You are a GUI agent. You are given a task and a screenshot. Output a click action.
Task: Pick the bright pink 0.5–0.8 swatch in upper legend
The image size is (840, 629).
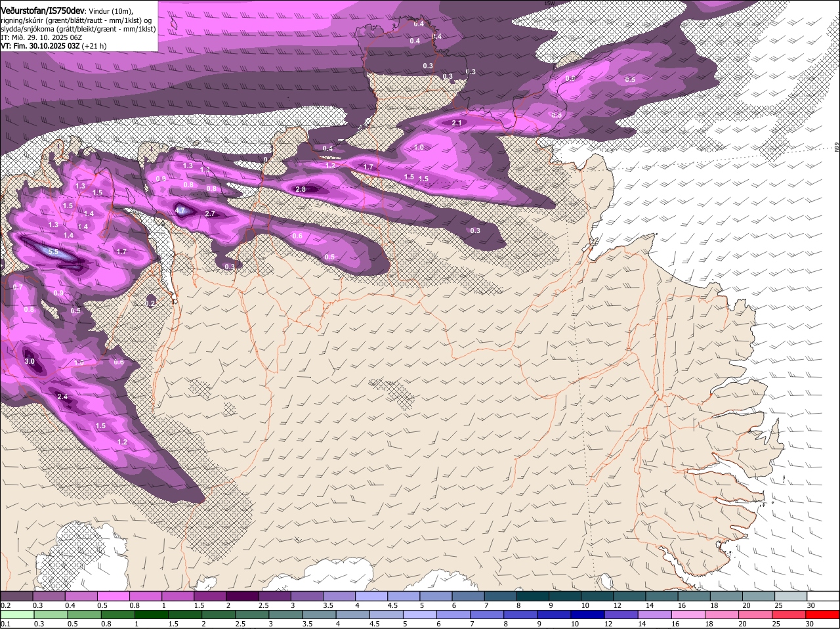click(x=113, y=596)
